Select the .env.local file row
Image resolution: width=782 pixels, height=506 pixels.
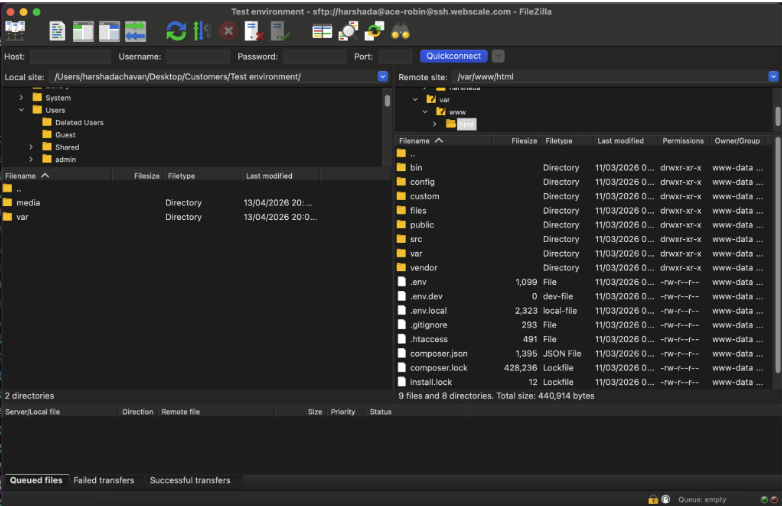584,311
